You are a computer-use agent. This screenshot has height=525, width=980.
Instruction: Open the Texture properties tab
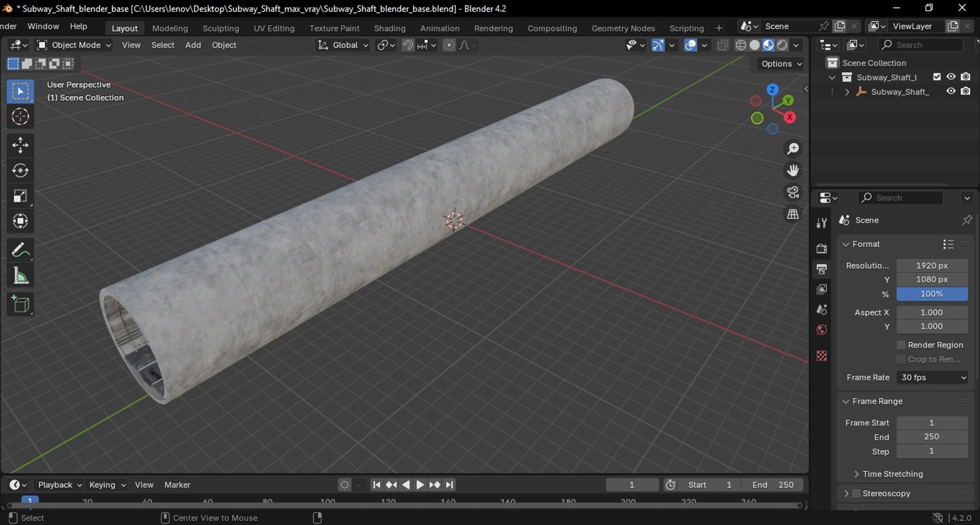pyautogui.click(x=822, y=355)
